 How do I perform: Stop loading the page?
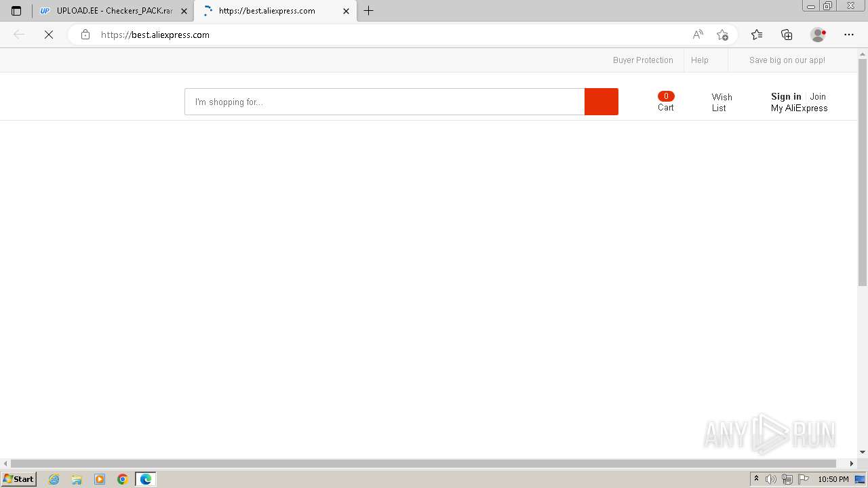[x=49, y=35]
